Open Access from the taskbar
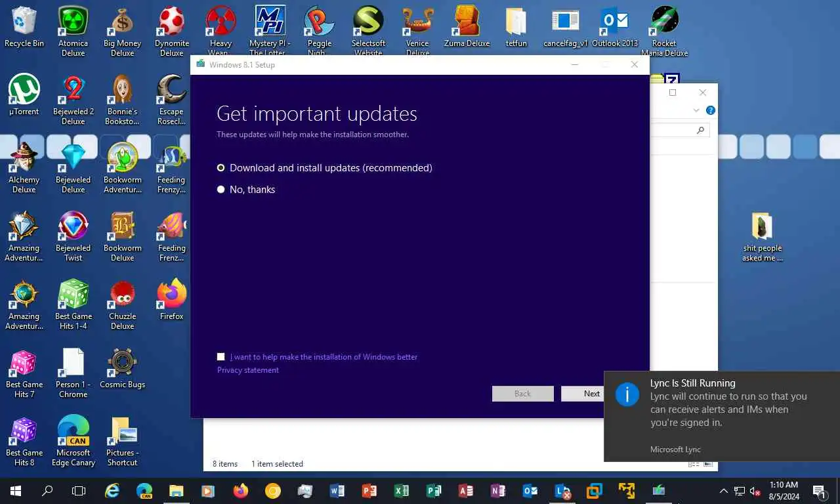Viewport: 840px width, 504px height. pyautogui.click(x=466, y=491)
